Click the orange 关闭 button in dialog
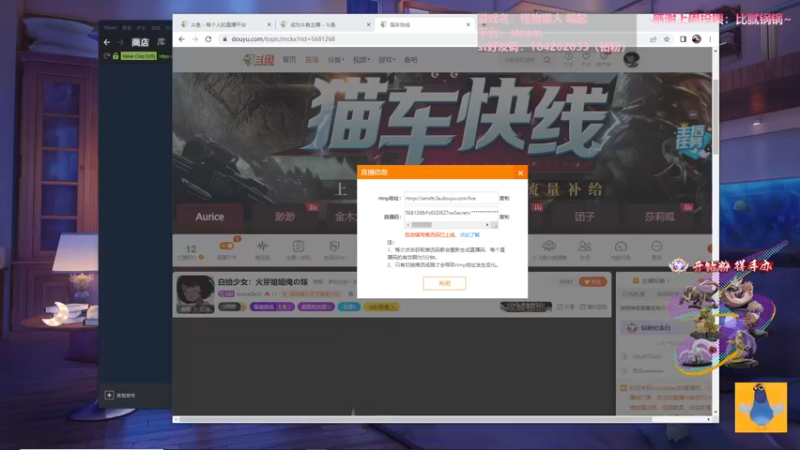This screenshot has width=800, height=450. click(x=444, y=283)
